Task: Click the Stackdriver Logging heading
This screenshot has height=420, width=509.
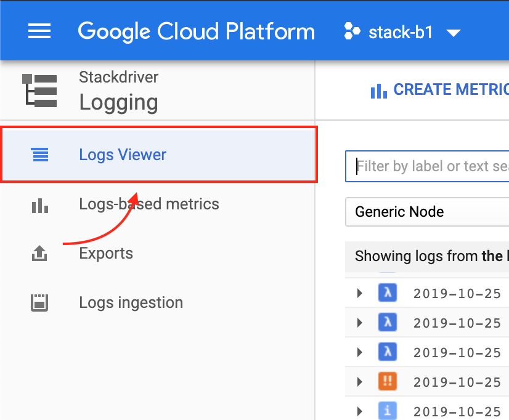Action: 119,92
